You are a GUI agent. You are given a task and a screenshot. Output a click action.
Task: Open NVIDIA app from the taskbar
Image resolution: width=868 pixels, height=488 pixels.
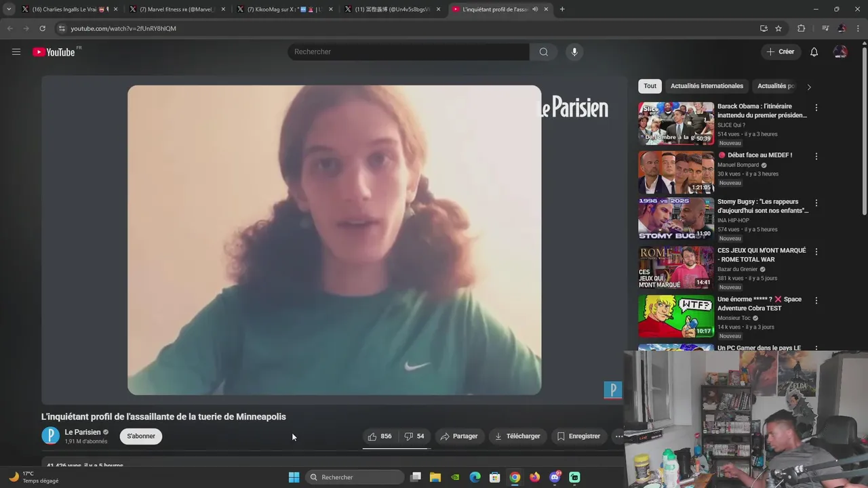(x=455, y=477)
